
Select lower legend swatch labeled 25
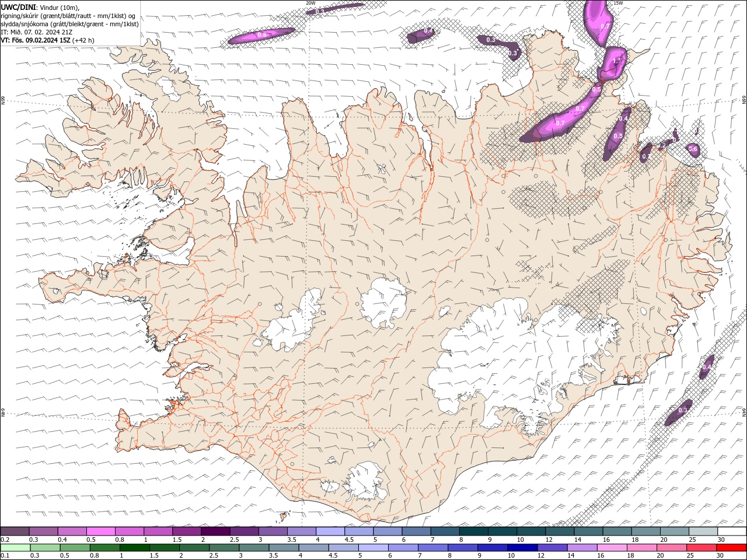point(701,548)
